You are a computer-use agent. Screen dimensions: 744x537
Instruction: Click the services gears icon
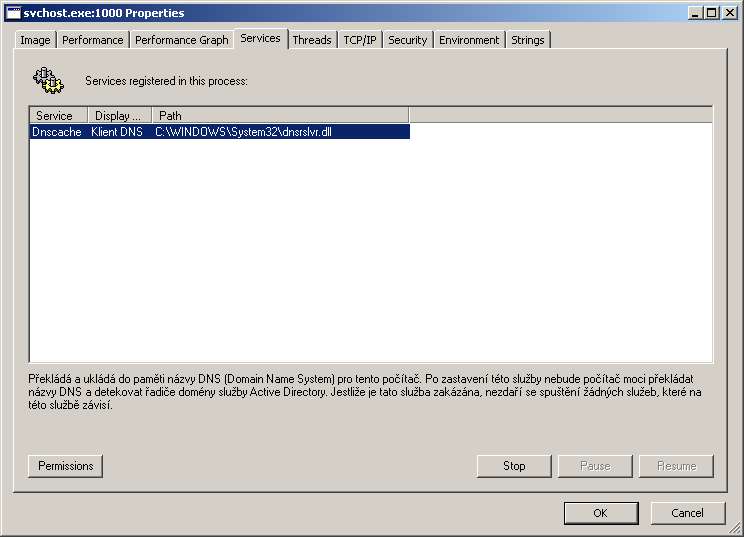(48, 79)
